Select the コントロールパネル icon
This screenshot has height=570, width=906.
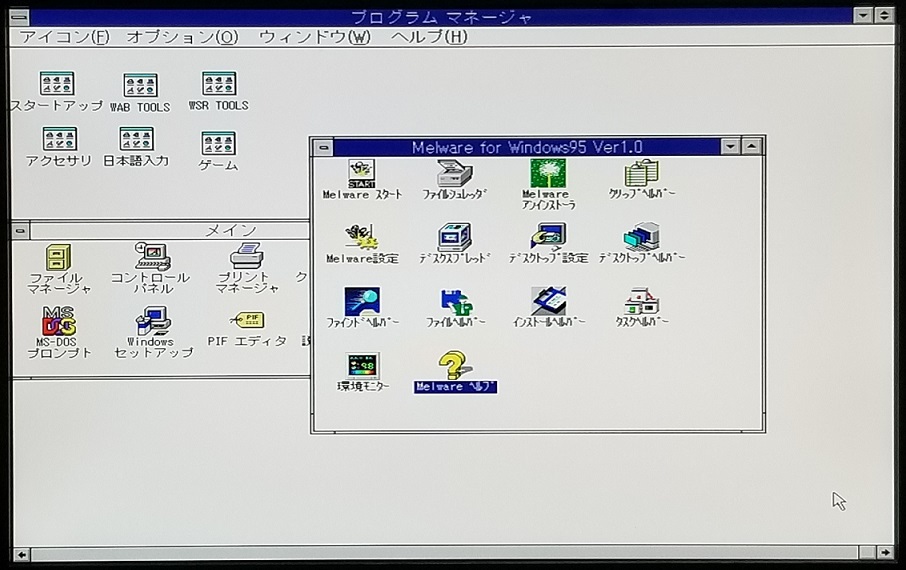coord(151,257)
